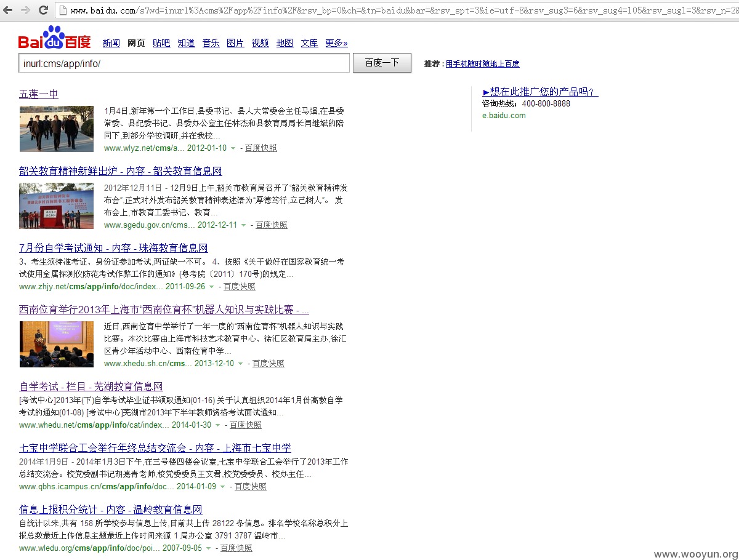
Task: Expand dropdown arrow after 2007-09-05
Action: tap(208, 548)
